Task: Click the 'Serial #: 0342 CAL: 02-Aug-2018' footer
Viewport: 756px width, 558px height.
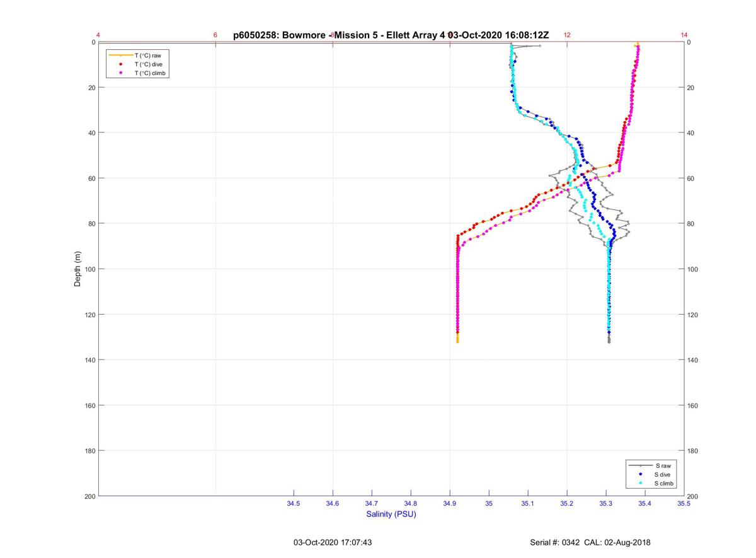Action: (591, 542)
